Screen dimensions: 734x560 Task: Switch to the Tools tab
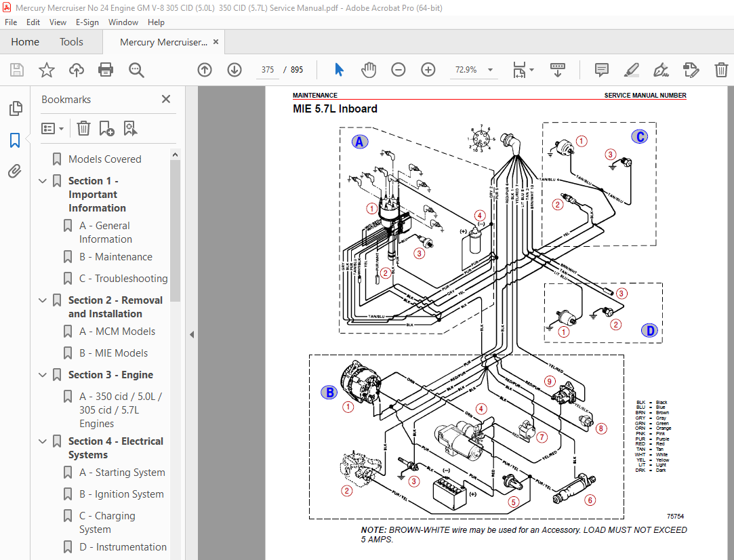[x=71, y=42]
